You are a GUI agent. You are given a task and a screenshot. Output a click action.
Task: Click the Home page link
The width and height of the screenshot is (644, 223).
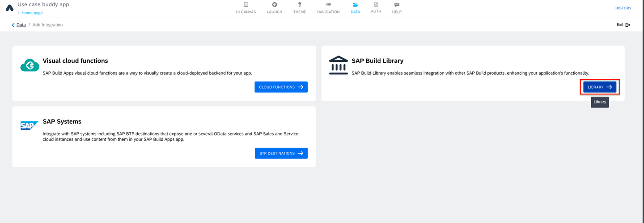[32, 13]
